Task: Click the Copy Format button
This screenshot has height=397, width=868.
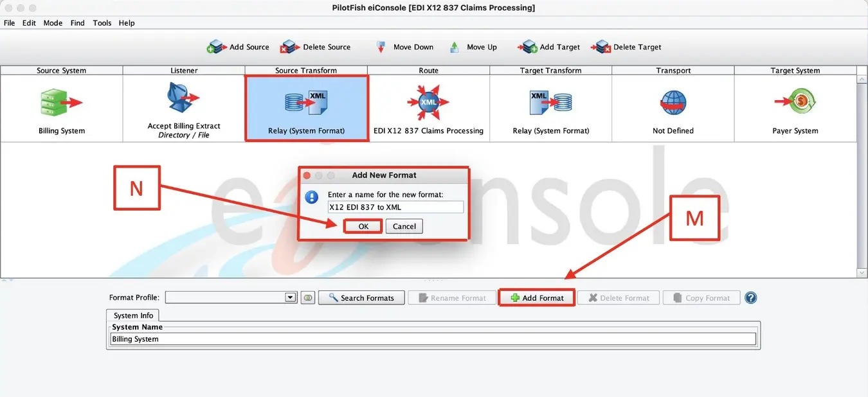Action: click(x=701, y=297)
